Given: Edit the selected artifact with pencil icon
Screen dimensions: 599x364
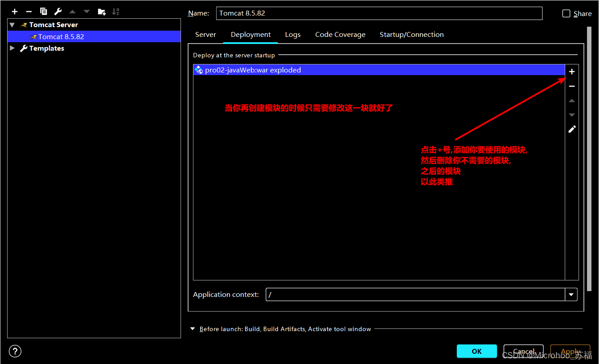Looking at the screenshot, I should click(572, 129).
